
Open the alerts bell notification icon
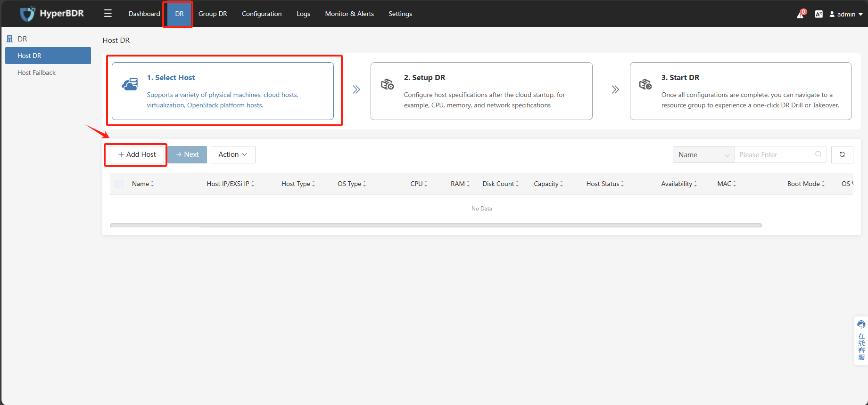coord(801,14)
